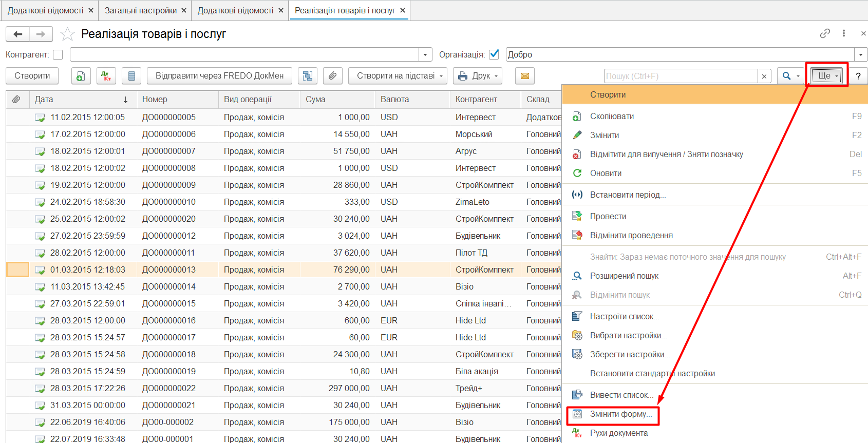Viewport: 868px width, 443px height.
Task: Open the Створити на підставі dropdown
Action: pos(398,76)
